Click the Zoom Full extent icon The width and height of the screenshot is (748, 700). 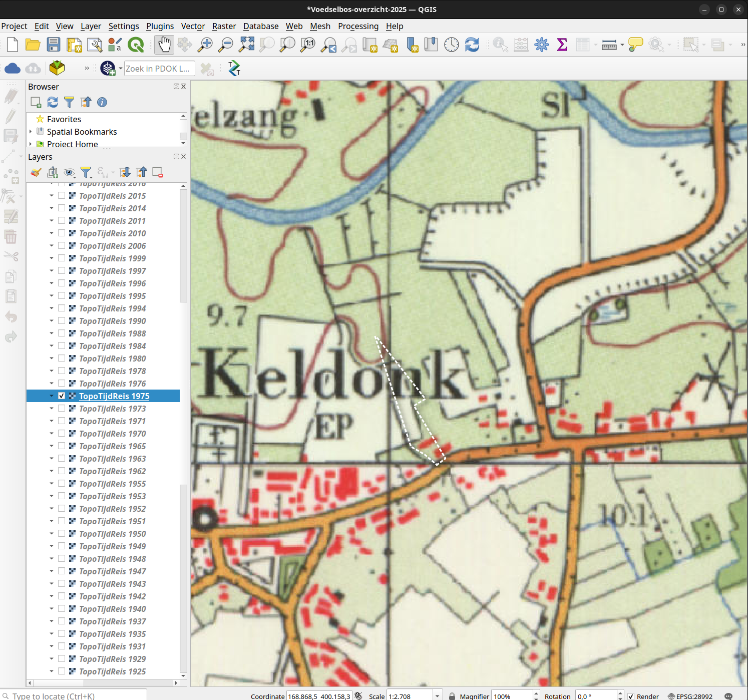click(x=246, y=45)
